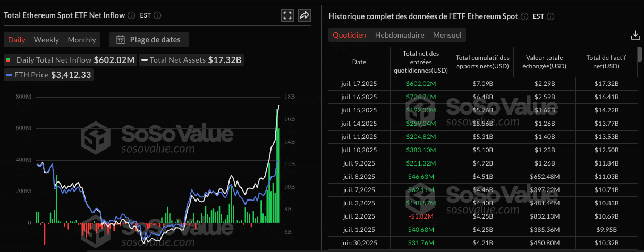Click the $2.59B traded value cell
The image size is (644, 252).
(x=544, y=97)
